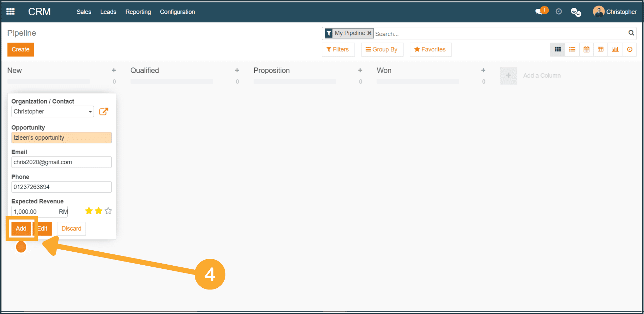Open the Reporting menu
This screenshot has height=314, width=644.
click(x=138, y=12)
